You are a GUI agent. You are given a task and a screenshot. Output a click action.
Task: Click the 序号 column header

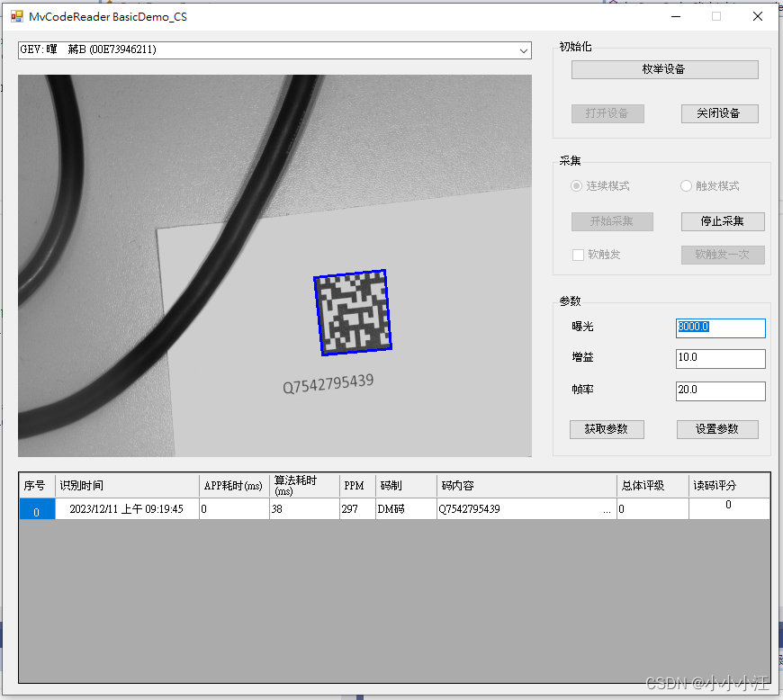coord(37,485)
